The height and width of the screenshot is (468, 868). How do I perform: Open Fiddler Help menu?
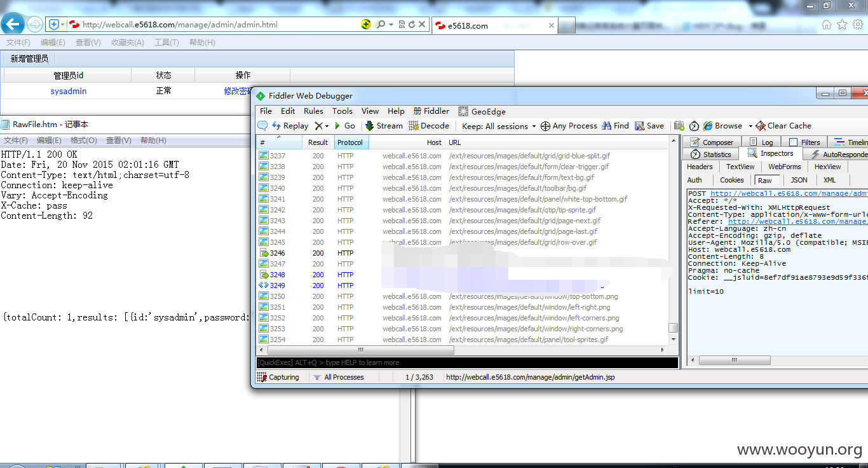[396, 111]
